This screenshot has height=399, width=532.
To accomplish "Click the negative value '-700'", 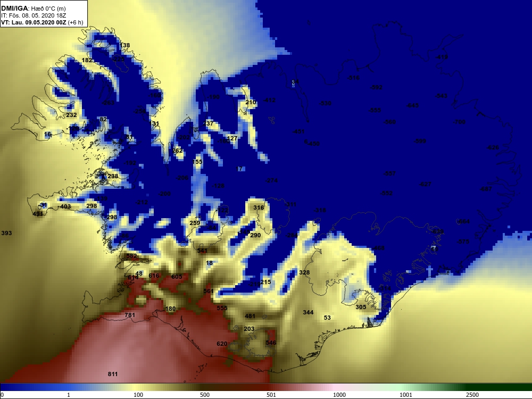I will (460, 122).
